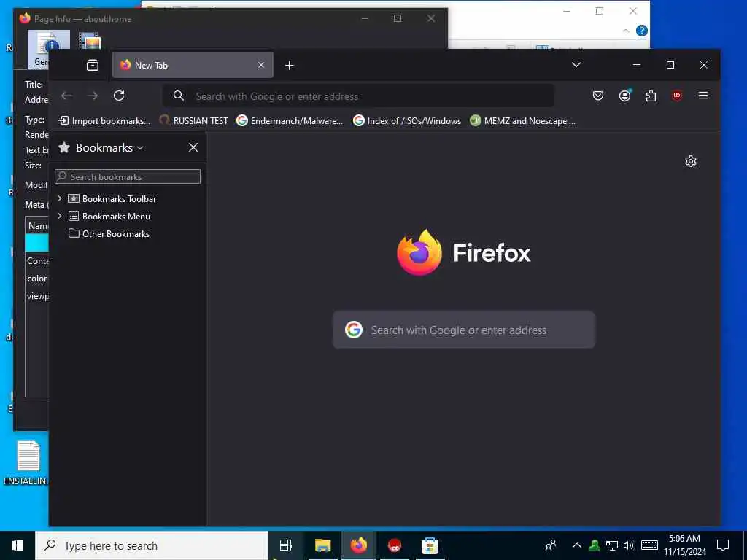Open Task View on taskbar
The image size is (747, 560).
[286, 545]
